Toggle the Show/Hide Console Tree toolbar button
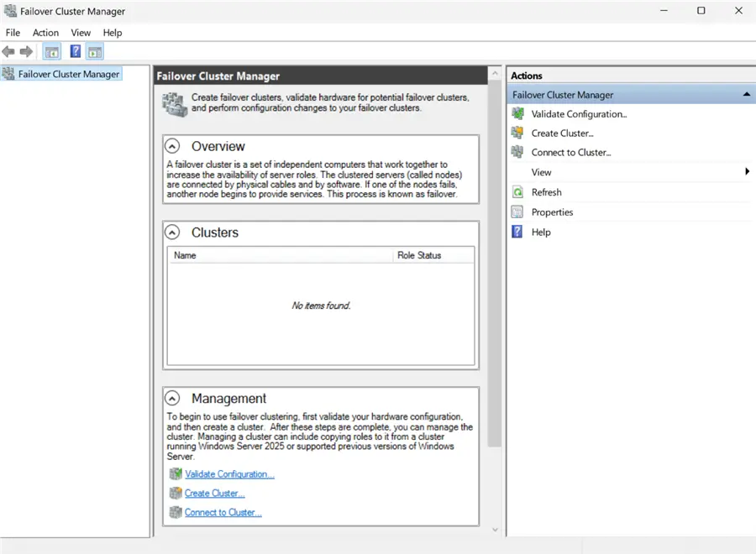Image resolution: width=756 pixels, height=554 pixels. pyautogui.click(x=52, y=51)
